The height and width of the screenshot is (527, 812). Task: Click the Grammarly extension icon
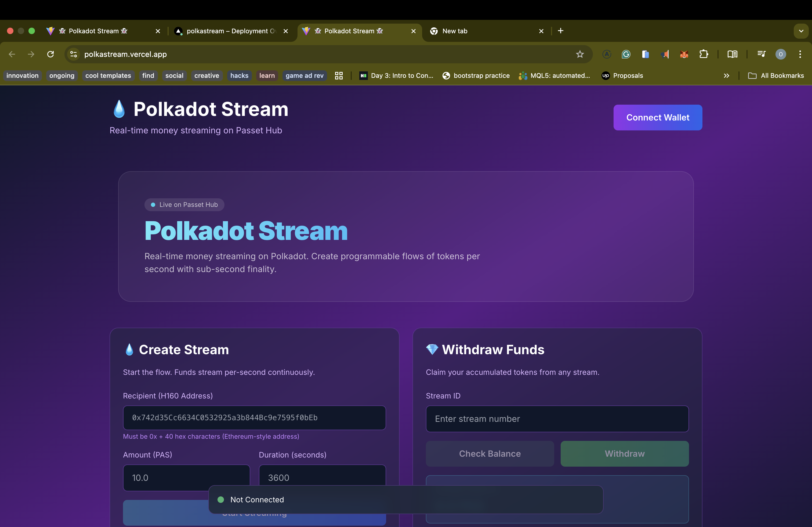(x=626, y=54)
